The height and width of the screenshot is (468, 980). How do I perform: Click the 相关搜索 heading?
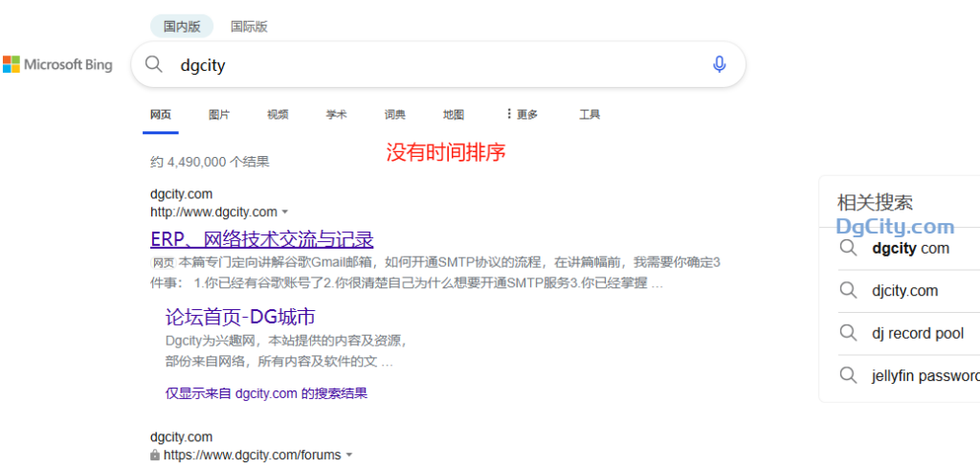click(x=875, y=203)
